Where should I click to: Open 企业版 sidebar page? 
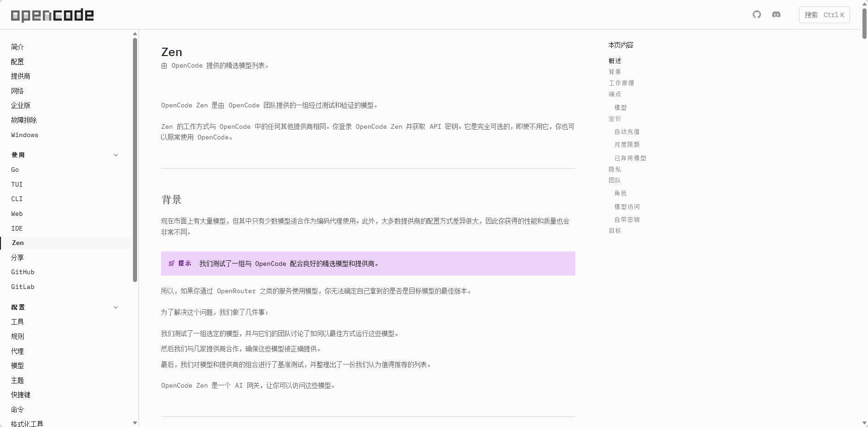pyautogui.click(x=21, y=105)
